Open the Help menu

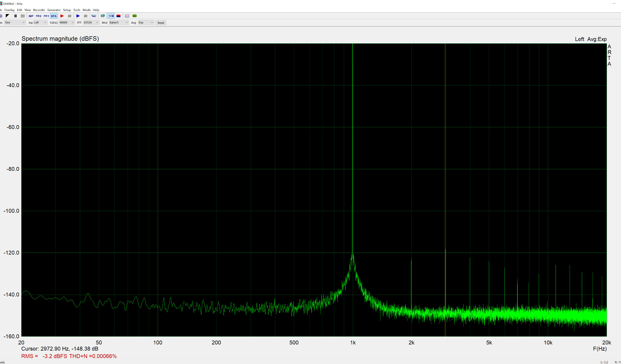[96, 10]
